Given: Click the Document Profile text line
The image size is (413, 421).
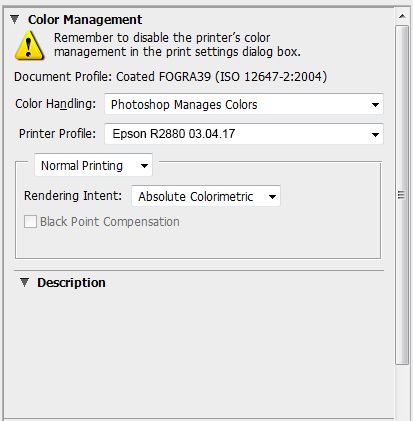Looking at the screenshot, I should pos(170,77).
